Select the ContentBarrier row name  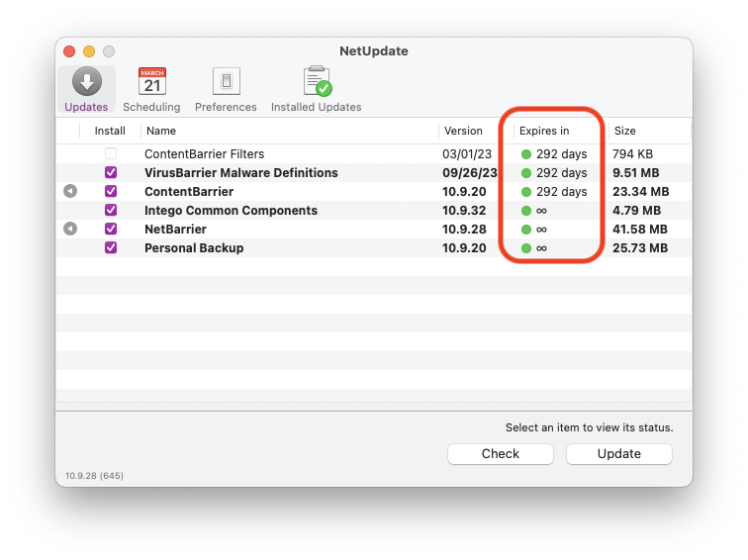189,192
